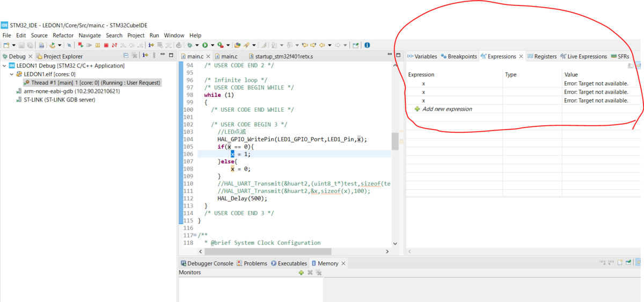Close the Memory tab
Viewport: 644px width, 302px height.
coord(344,263)
